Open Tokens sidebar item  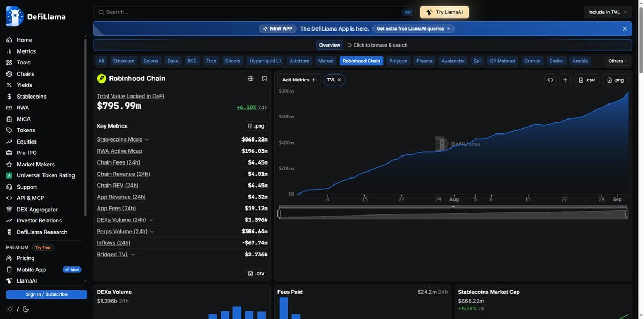tap(26, 130)
